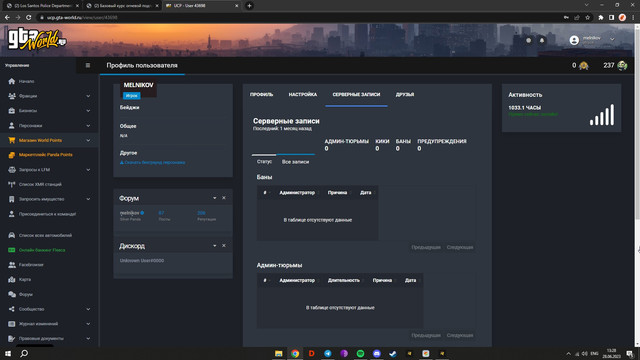Viewport: 640px width, 360px height.
Task: Collapse the Форум panel with its arrow
Action: pos(215,198)
